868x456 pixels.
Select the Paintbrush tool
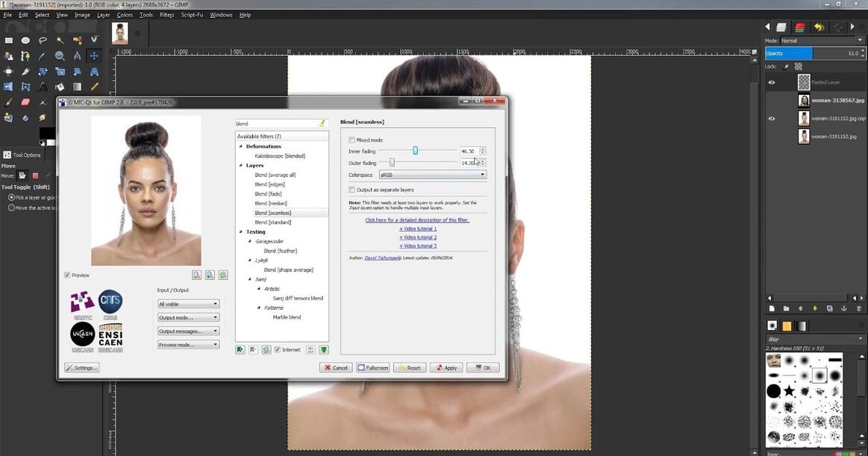click(x=8, y=102)
